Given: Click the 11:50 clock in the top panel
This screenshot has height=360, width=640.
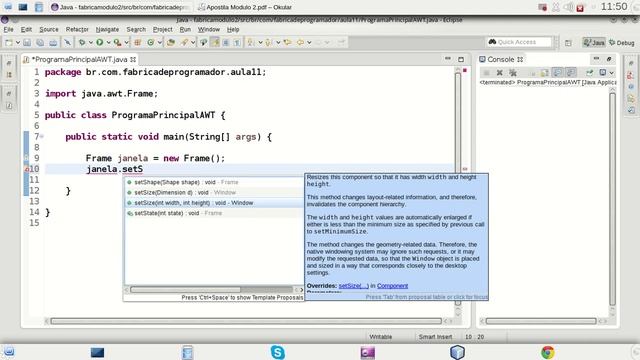Looking at the screenshot, I should pyautogui.click(x=614, y=7).
